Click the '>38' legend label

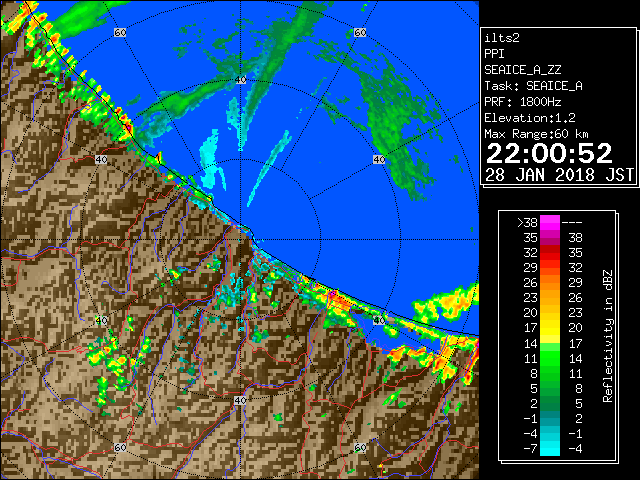[x=527, y=223]
